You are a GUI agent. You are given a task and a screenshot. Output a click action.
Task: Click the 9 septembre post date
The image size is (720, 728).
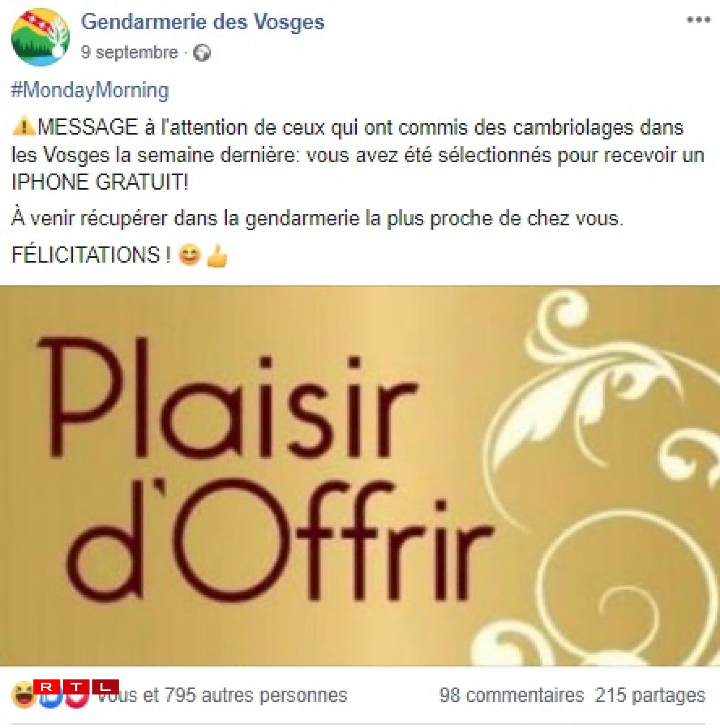tap(129, 52)
